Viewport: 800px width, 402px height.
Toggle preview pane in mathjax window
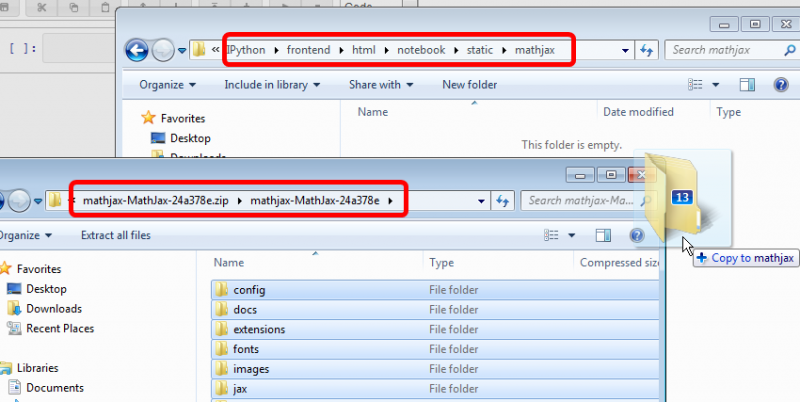747,85
